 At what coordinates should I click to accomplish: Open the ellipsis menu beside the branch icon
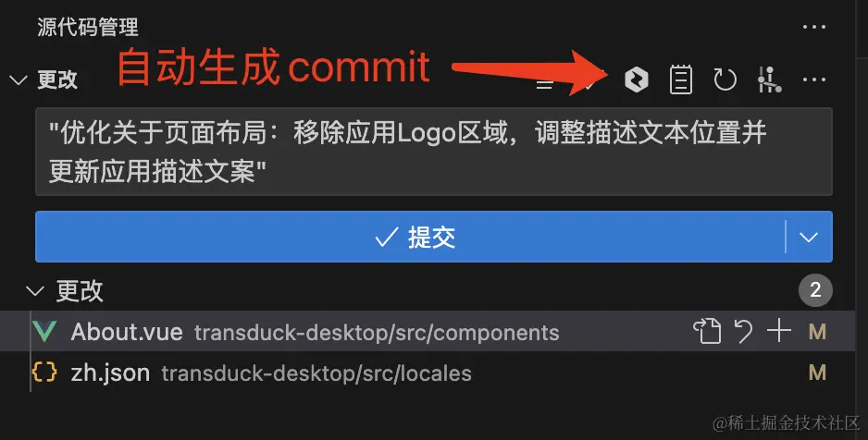point(814,79)
